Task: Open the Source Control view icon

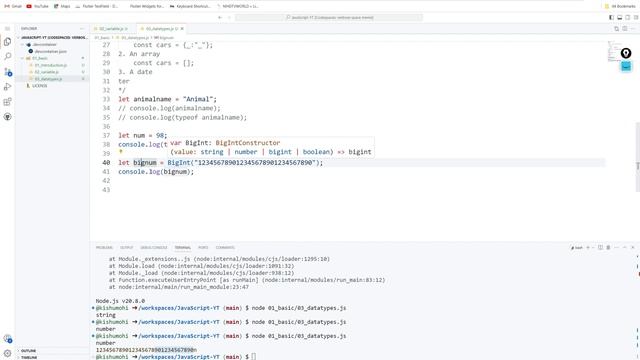Action: click(x=7, y=72)
